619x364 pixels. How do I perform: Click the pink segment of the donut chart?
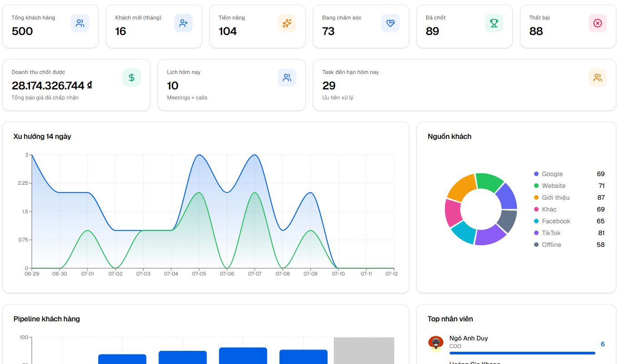click(453, 213)
